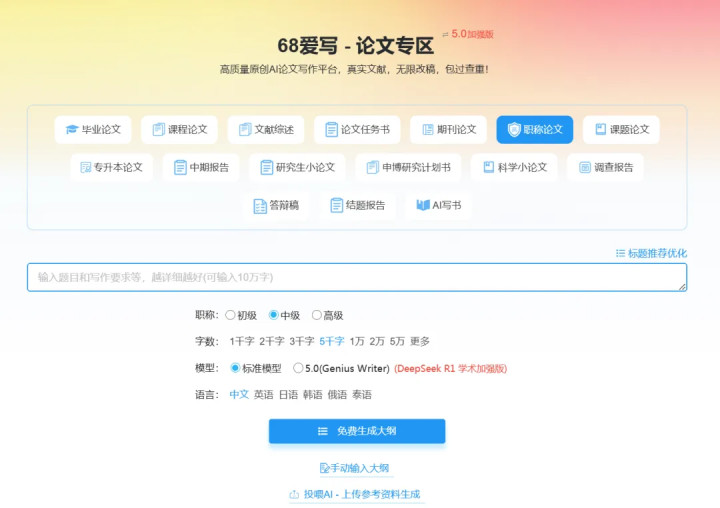
Task: Click the document icon beside 文献综述
Action: (245, 130)
